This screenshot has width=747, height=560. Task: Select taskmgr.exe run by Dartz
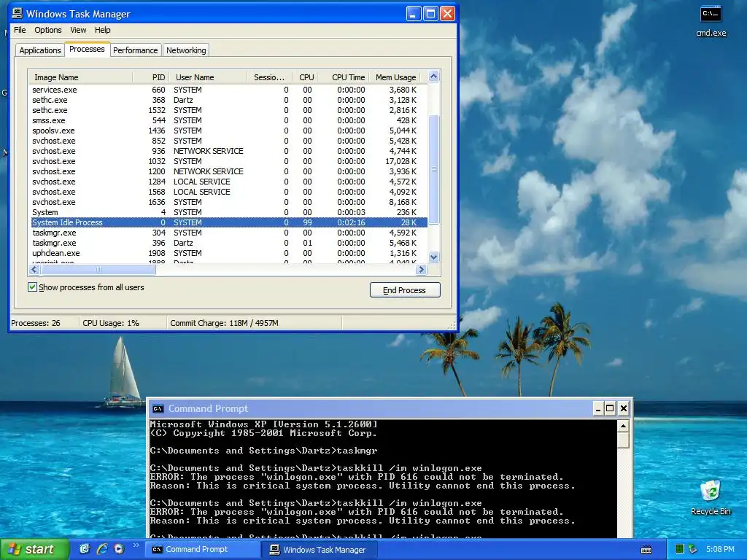(228, 243)
